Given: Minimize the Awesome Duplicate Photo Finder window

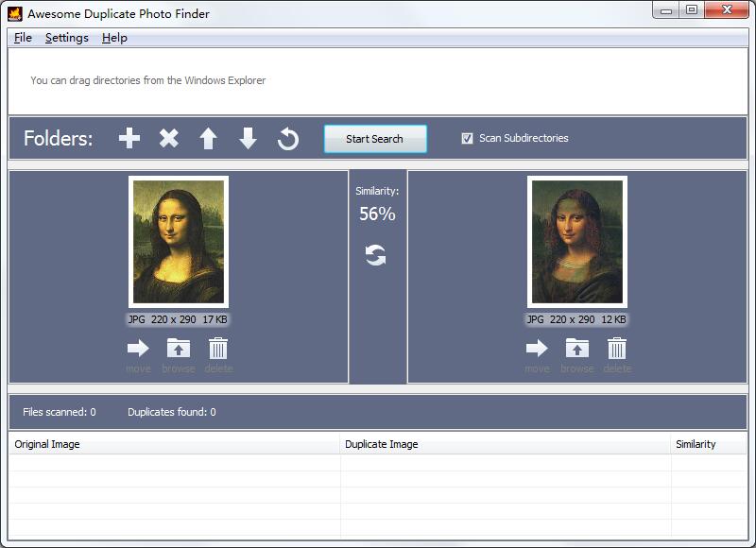Looking at the screenshot, I should tap(666, 10).
